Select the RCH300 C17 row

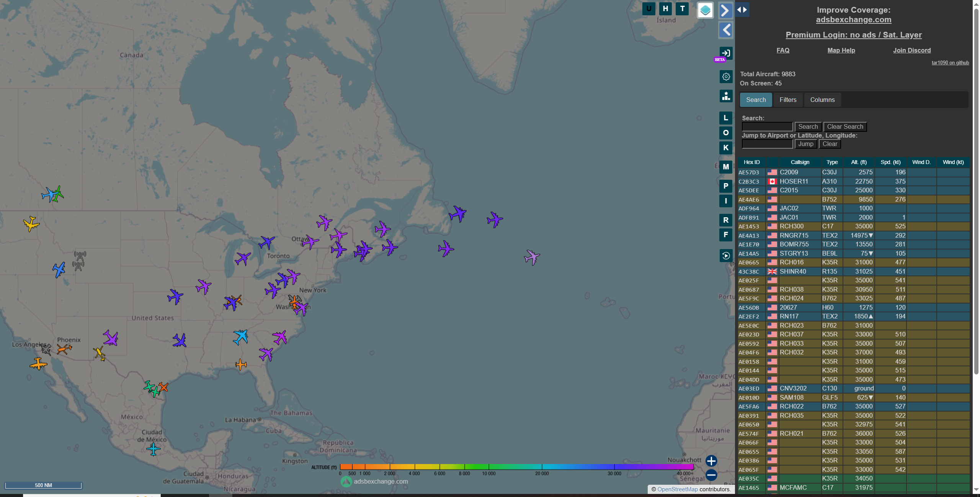click(x=854, y=226)
